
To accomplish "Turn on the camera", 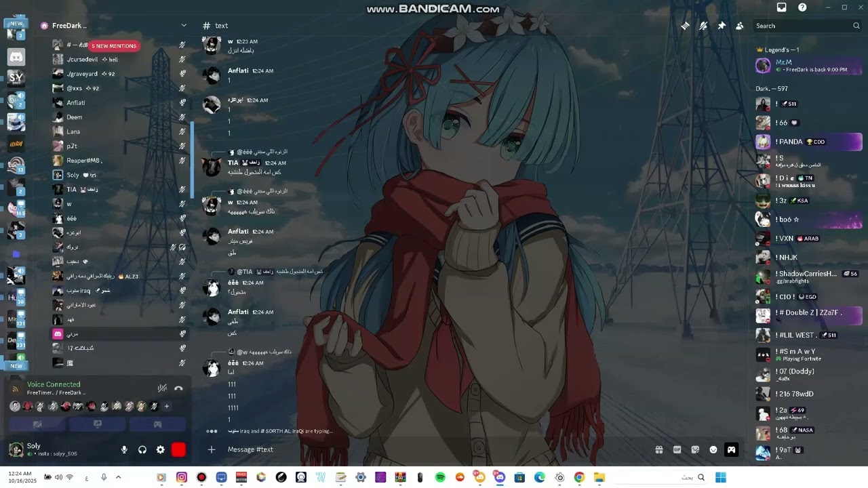I will point(37,424).
